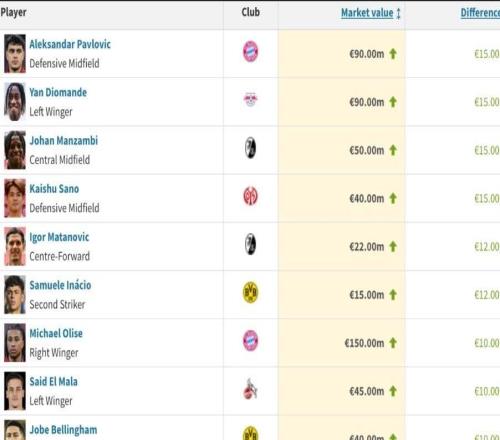Viewport: 500px width, 440px height.
Task: Click Bayern Munich crest beside Aleksandar Pavlovic
Action: (x=250, y=51)
